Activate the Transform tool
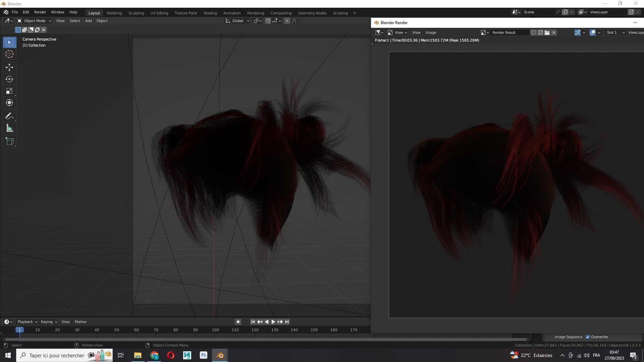This screenshot has height=362, width=644. click(x=9, y=103)
